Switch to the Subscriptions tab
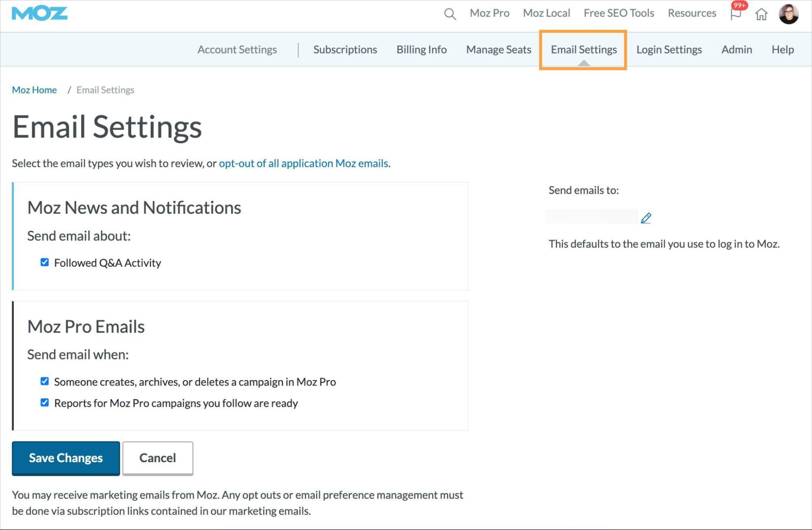812x530 pixels. tap(345, 50)
